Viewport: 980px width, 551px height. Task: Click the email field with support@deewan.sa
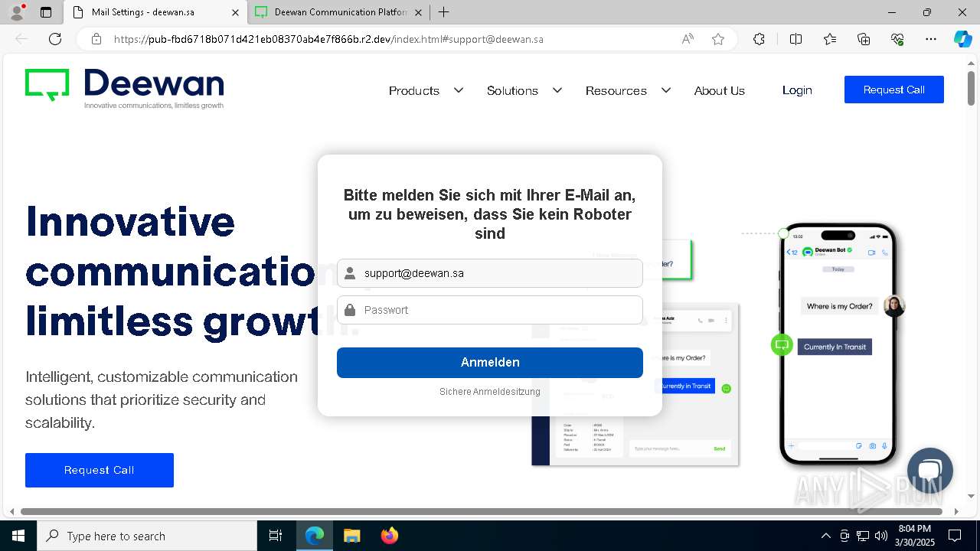click(x=490, y=273)
